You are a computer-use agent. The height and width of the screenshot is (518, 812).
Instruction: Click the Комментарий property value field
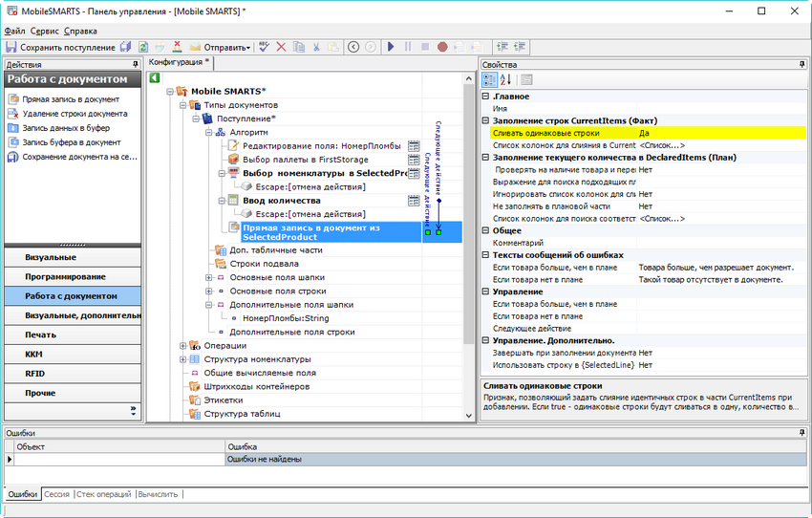721,243
